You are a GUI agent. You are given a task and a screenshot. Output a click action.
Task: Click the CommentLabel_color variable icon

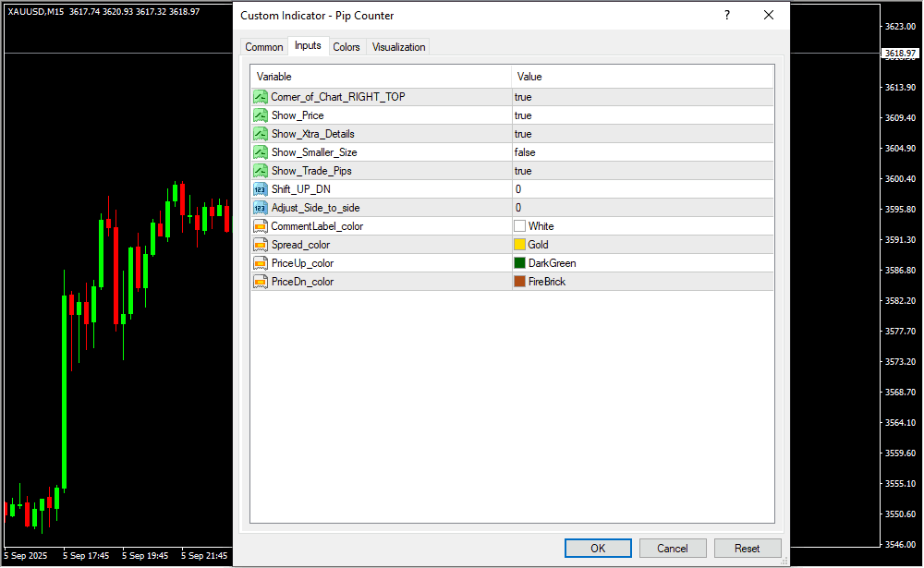[260, 226]
